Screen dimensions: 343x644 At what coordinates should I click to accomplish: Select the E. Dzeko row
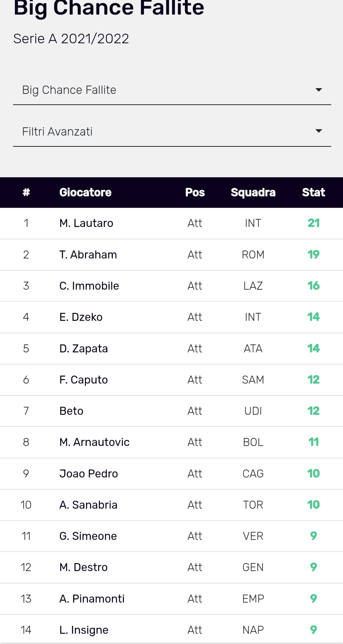(171, 317)
